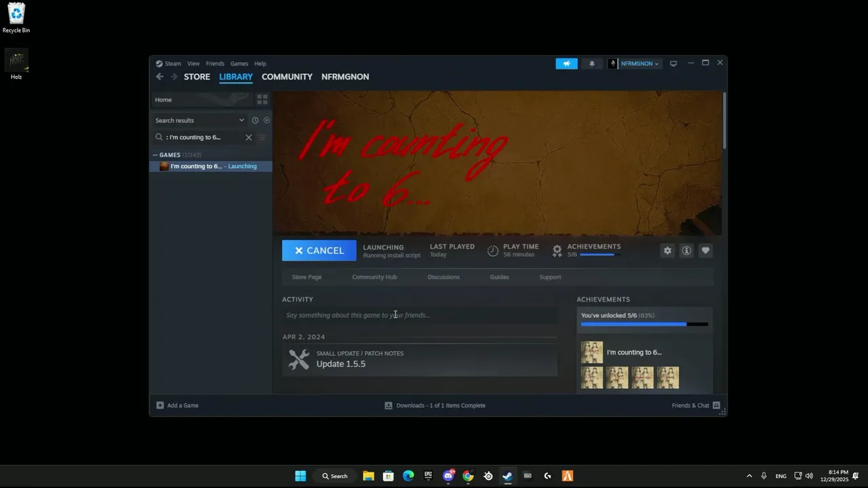This screenshot has width=868, height=488.
Task: Open the notifications bell
Action: [x=591, y=64]
